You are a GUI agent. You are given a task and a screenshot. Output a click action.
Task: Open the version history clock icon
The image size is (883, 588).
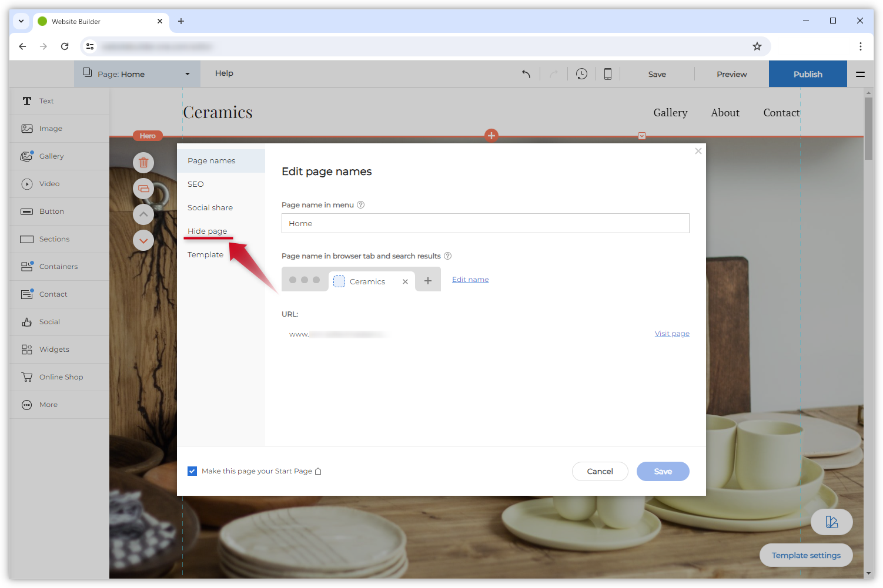tap(581, 74)
